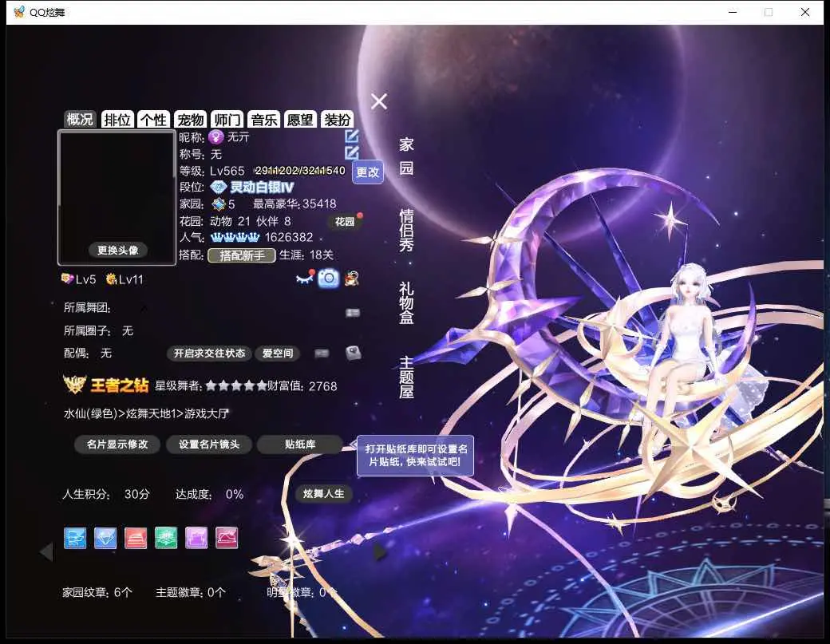This screenshot has width=830, height=644.
Task: Click the QQ炫舞 title bar icon
Action: [19, 12]
